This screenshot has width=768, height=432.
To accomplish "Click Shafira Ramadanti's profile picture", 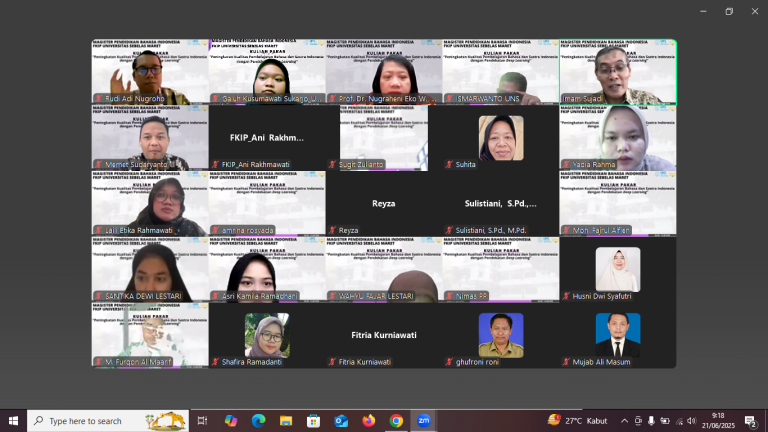I will (x=267, y=335).
